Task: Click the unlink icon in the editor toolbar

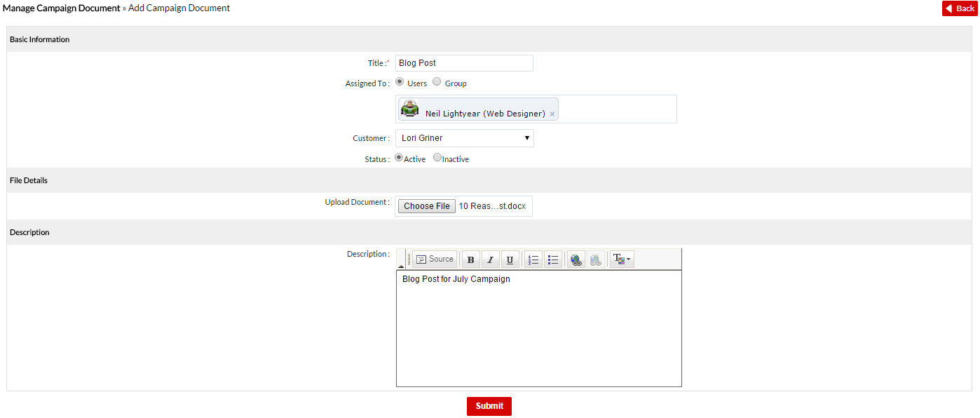Action: [x=596, y=259]
